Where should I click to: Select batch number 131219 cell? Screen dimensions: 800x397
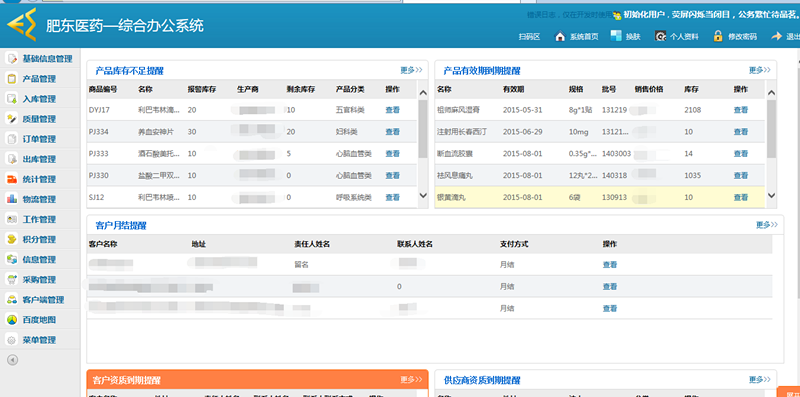614,110
